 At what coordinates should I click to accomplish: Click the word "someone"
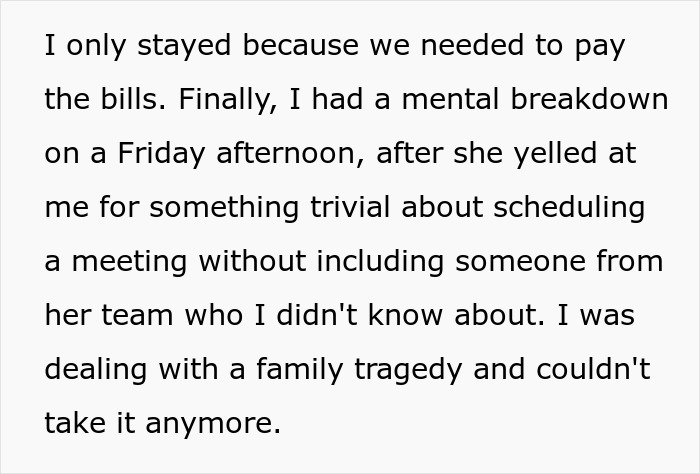click(521, 261)
